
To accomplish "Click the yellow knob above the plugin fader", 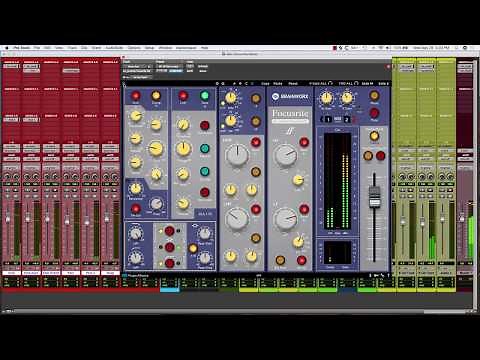I will [374, 136].
